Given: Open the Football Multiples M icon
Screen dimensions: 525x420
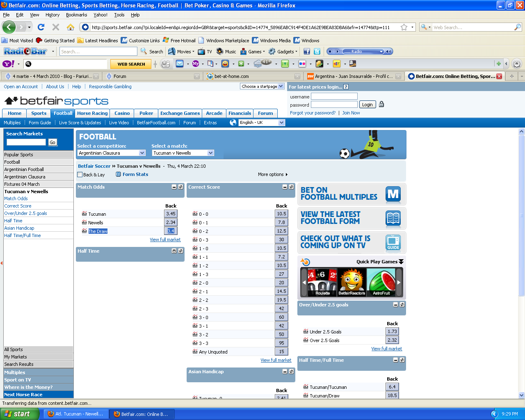Looking at the screenshot, I should (393, 194).
